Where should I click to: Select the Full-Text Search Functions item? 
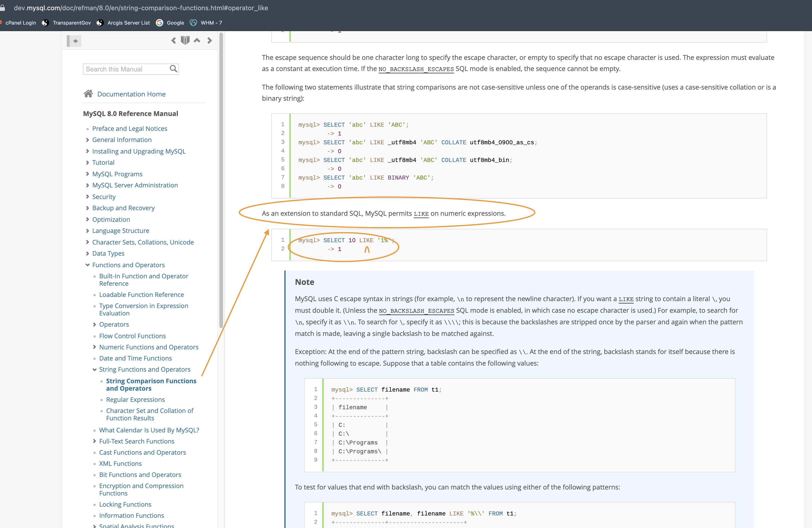(x=137, y=441)
